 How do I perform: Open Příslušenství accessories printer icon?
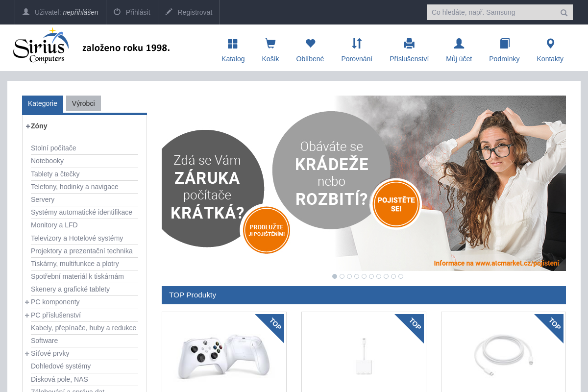click(409, 43)
